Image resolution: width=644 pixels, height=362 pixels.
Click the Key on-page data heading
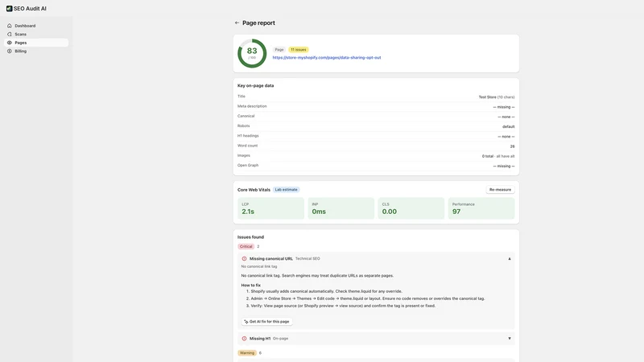pos(255,86)
